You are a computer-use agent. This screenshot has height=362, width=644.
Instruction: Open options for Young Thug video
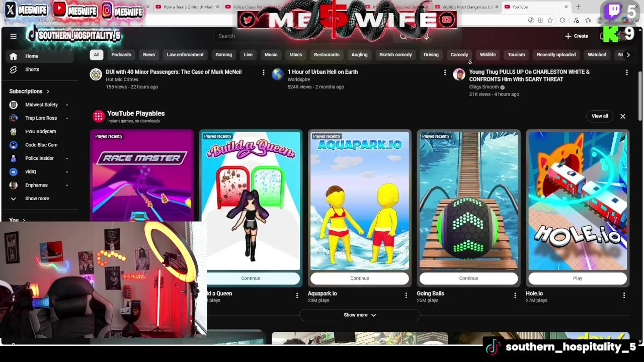pos(626,72)
